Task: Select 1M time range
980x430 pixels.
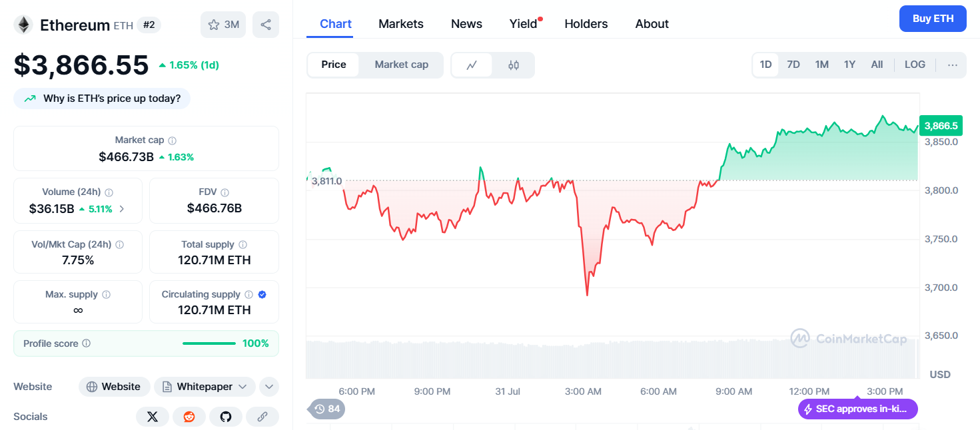Action: tap(821, 65)
